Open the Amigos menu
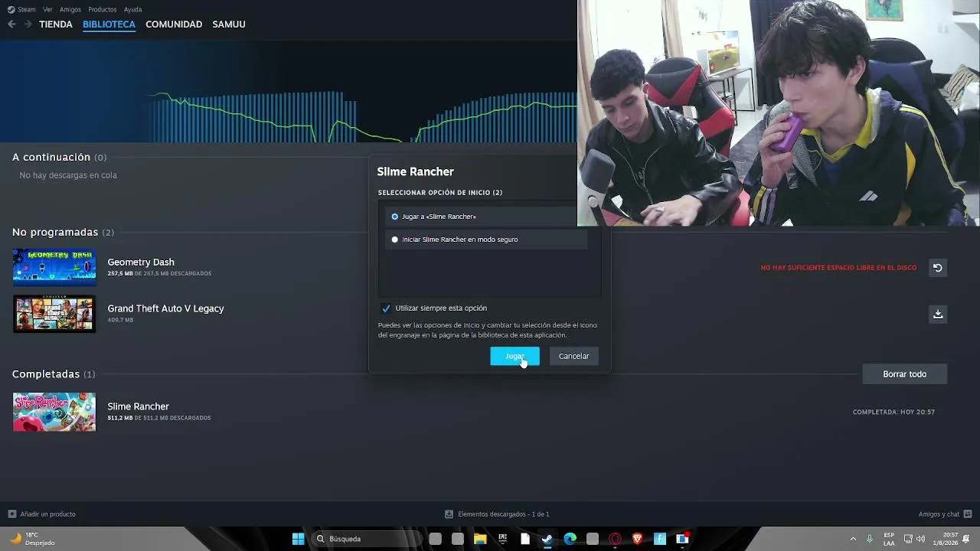Viewport: 980px width, 551px height. pyautogui.click(x=70, y=9)
